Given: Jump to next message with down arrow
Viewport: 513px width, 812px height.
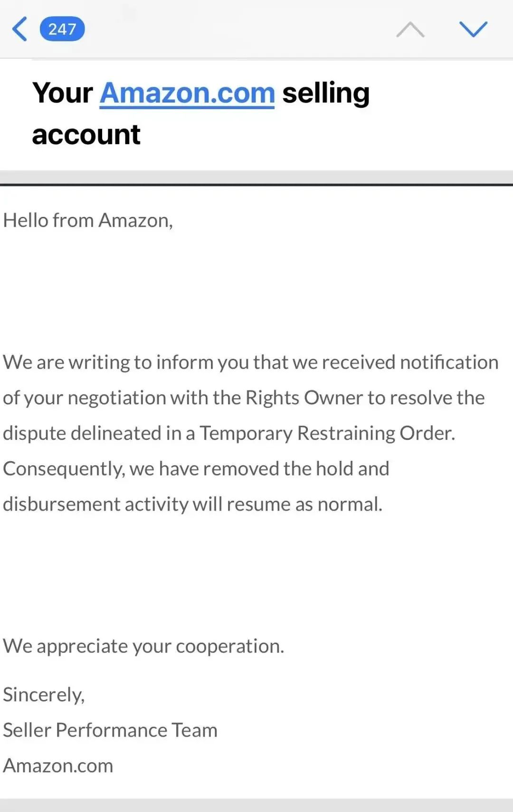Looking at the screenshot, I should pos(474,29).
